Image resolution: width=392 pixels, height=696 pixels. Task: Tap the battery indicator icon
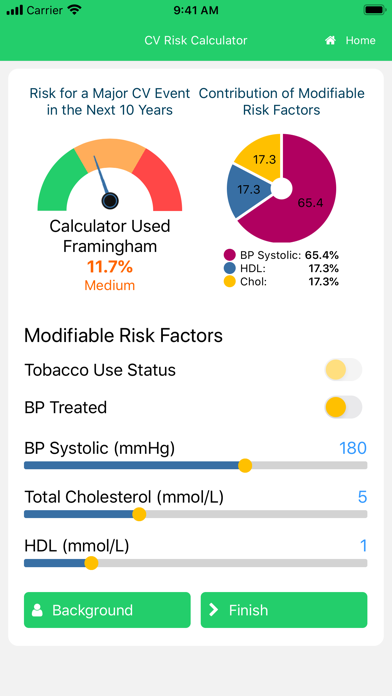[375, 10]
